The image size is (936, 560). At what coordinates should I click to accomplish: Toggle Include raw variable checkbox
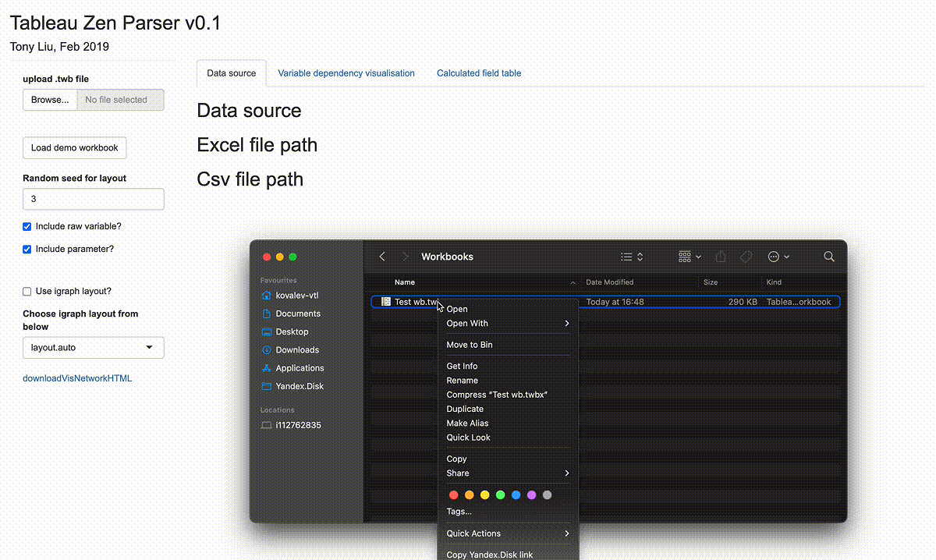(27, 226)
